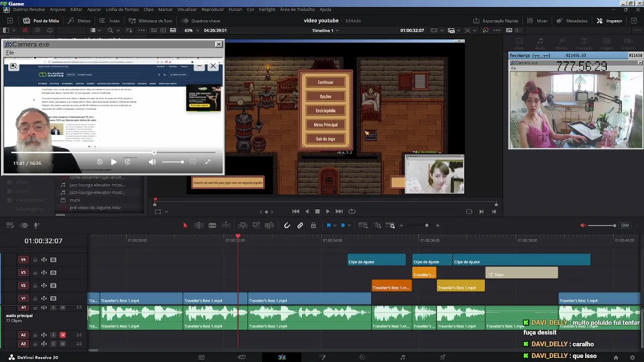Image resolution: width=644 pixels, height=362 pixels.
Task: Open the Edit page icon
Action: (282, 357)
